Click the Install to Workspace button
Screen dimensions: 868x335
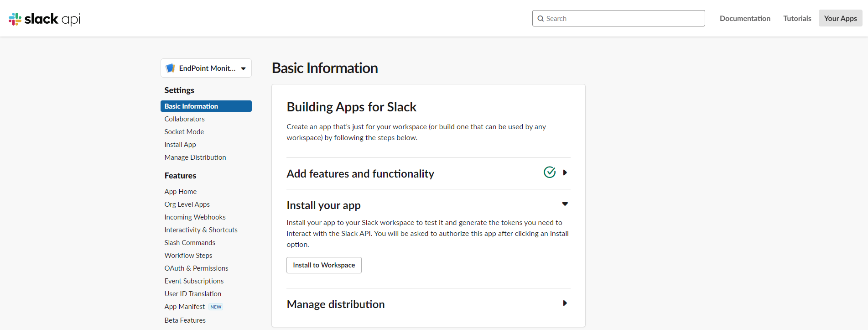click(324, 265)
